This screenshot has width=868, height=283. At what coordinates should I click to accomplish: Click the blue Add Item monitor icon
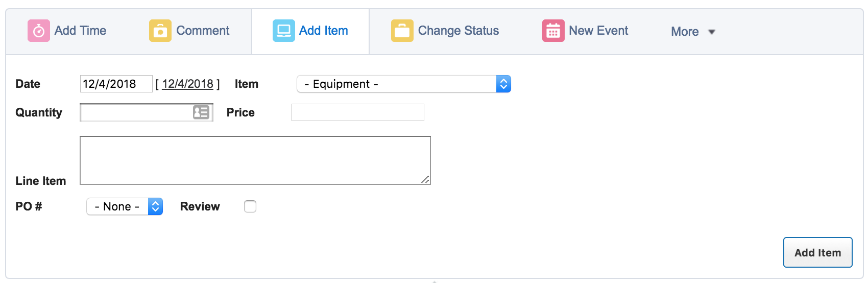coord(283,31)
